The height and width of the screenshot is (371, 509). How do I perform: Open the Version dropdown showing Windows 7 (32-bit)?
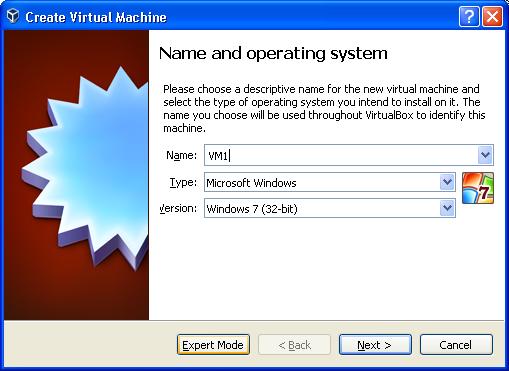330,208
